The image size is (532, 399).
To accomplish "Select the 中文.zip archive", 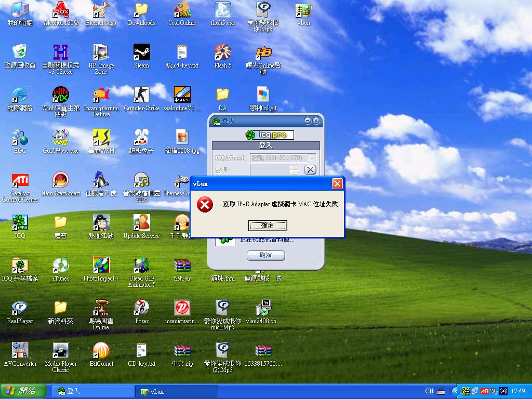I will click(182, 355).
